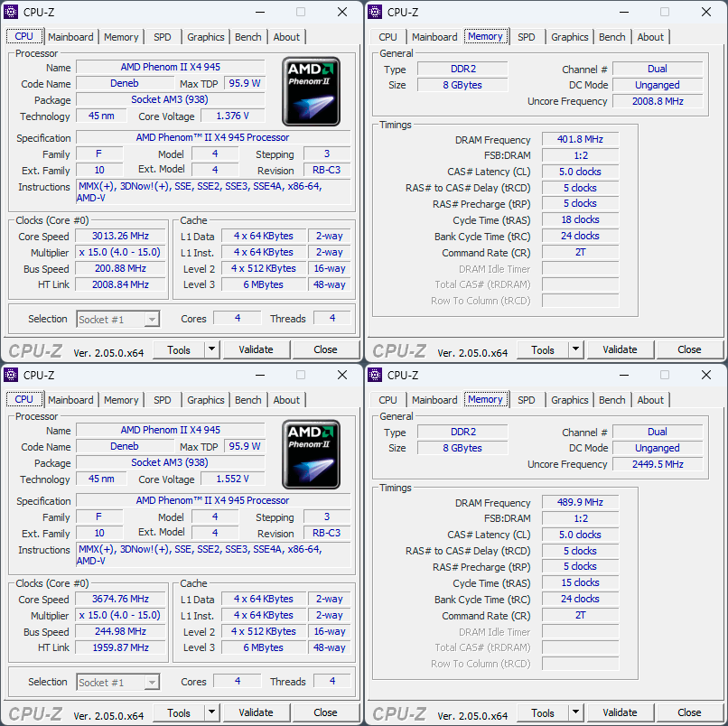This screenshot has height=726, width=728.
Task: Click the CPU-Z app icon in bottom-left window title bar
Action: [11, 375]
